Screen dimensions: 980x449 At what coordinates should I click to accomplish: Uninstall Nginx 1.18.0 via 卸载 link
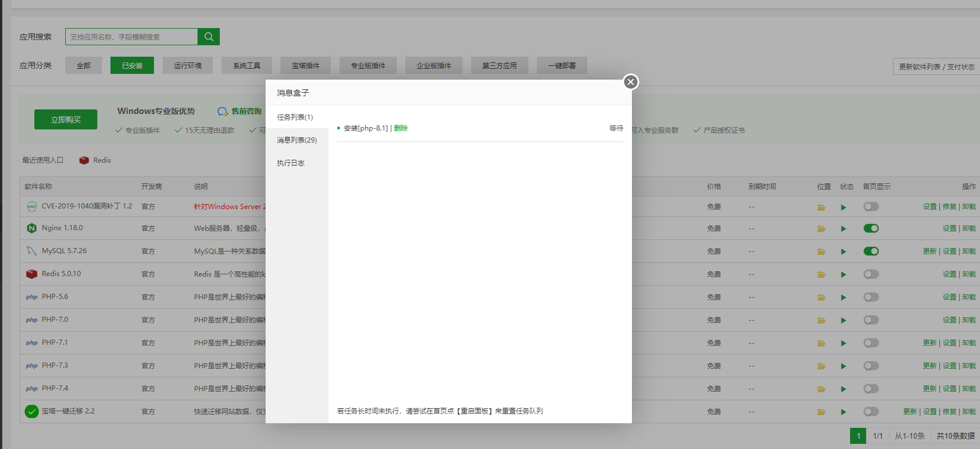[969, 228]
